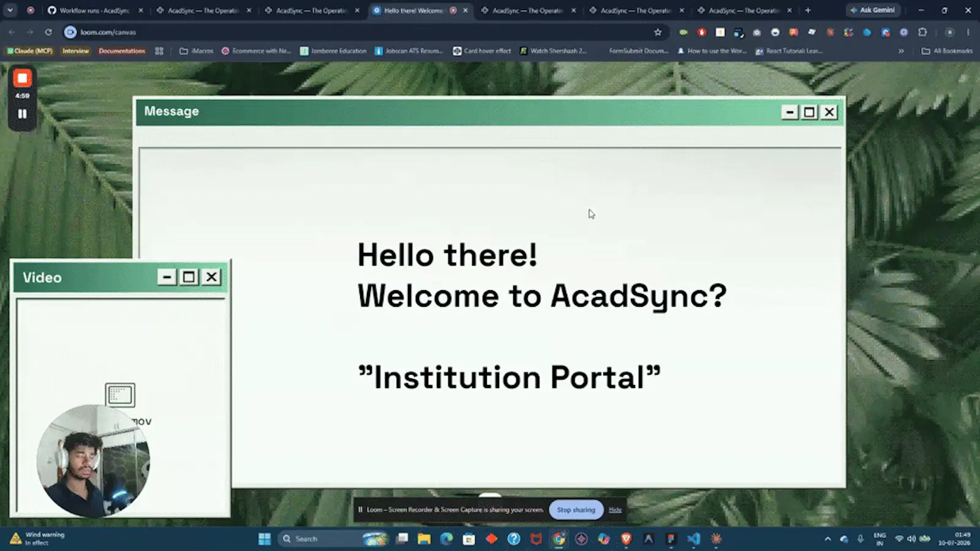980x551 pixels.
Task: Pause the Loom recording
Action: [22, 114]
